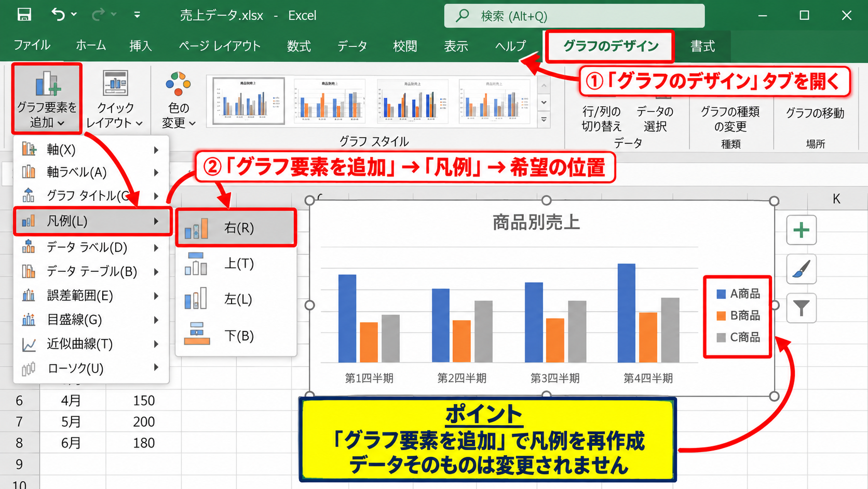The height and width of the screenshot is (489, 868).
Task: Choose legend position 上(T)
Action: (236, 263)
